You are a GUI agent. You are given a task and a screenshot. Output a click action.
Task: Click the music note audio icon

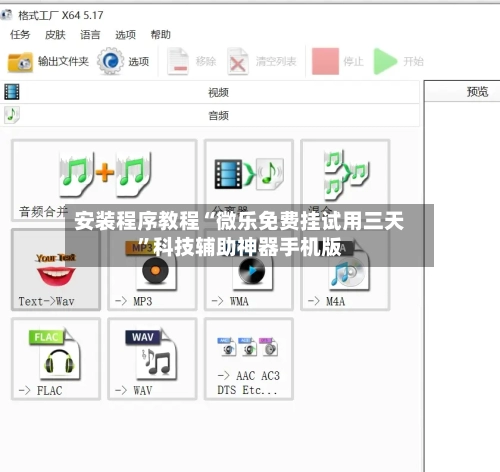(x=12, y=115)
